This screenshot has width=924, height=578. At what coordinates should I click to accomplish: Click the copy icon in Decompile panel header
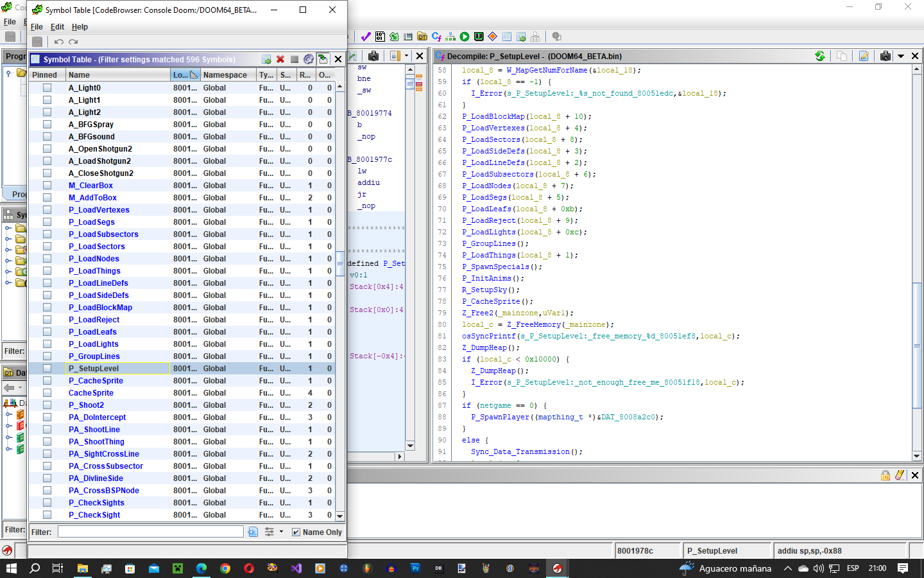842,56
